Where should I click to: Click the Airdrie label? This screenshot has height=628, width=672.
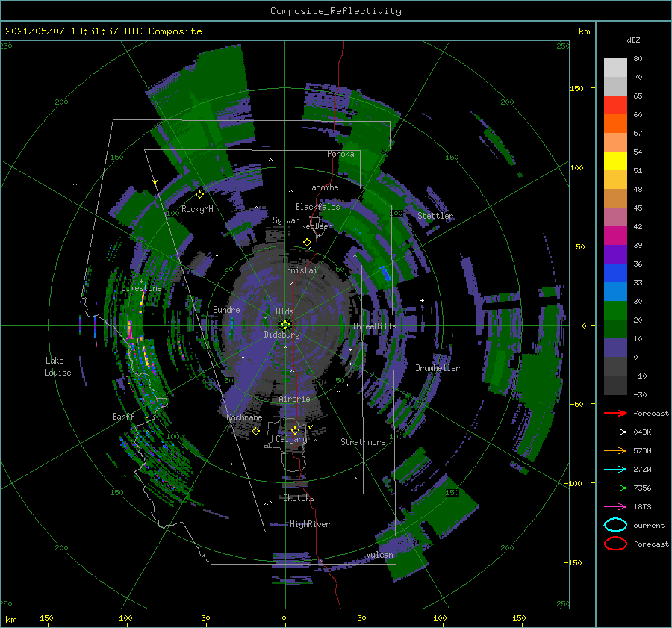[x=294, y=399]
